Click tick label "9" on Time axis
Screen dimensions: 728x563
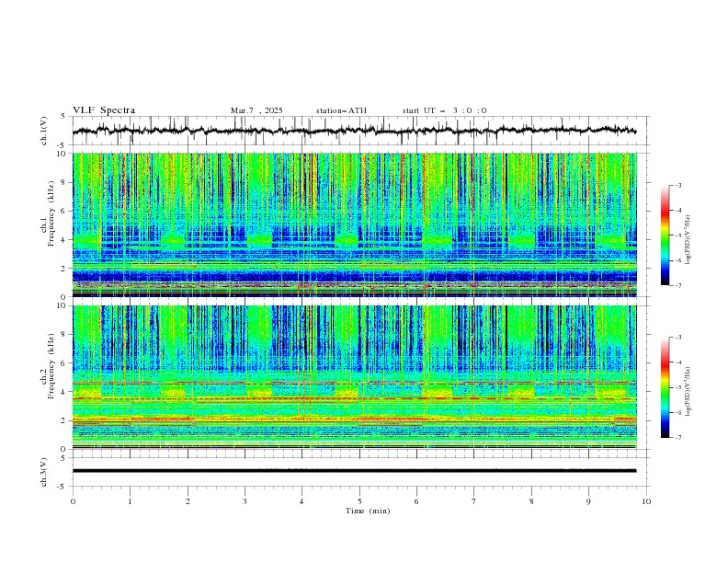(588, 501)
